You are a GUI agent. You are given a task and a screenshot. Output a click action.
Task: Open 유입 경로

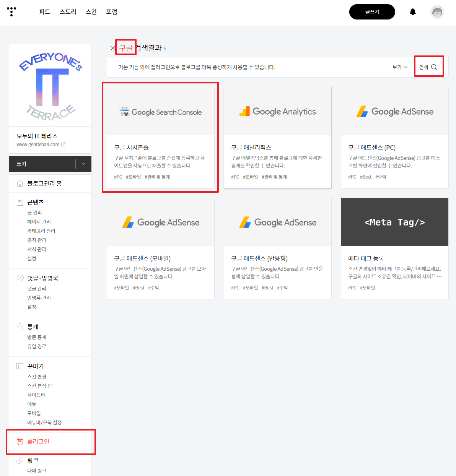click(x=37, y=346)
